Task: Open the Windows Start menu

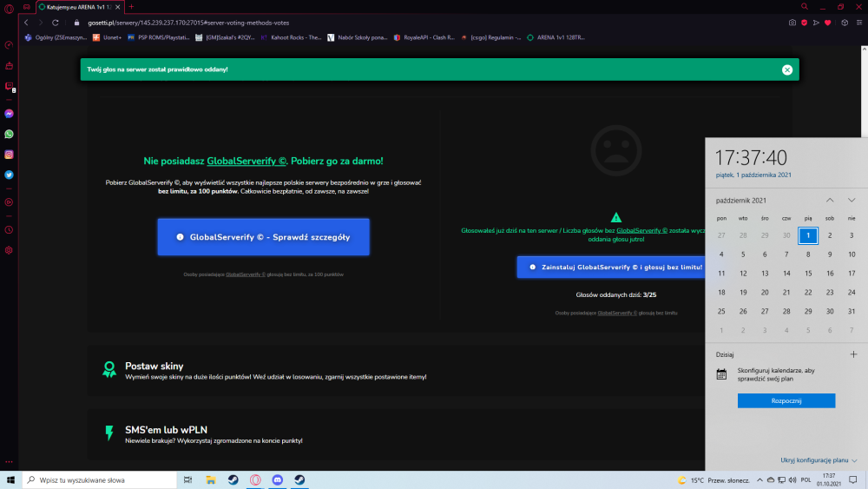Action: tap(10, 480)
